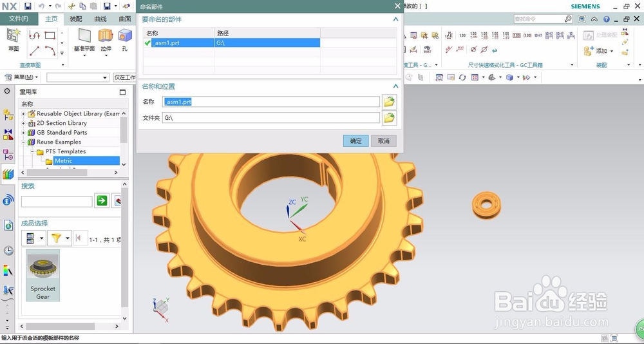Image resolution: width=644 pixels, height=344 pixels.
Task: Click the 查找命令 search box
Action: (543, 19)
